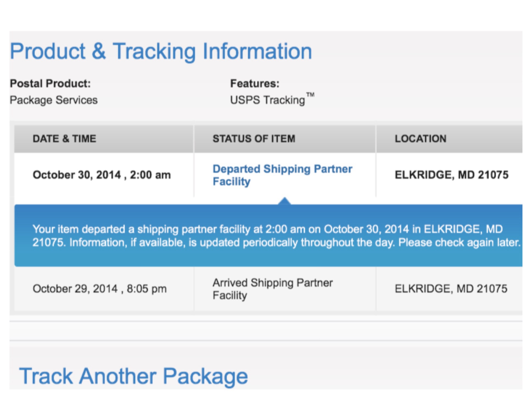Select the LOCATION column header
This screenshot has width=532, height=399.
(x=420, y=139)
